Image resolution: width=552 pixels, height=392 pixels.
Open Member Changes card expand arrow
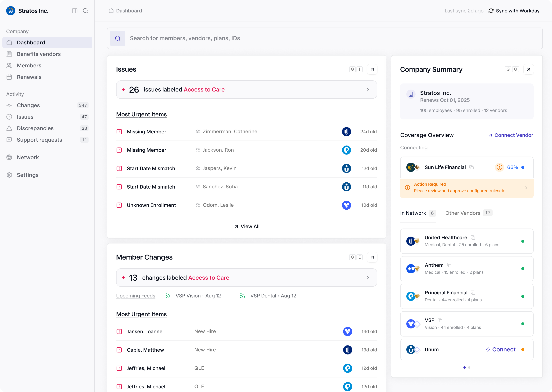pyautogui.click(x=372, y=257)
